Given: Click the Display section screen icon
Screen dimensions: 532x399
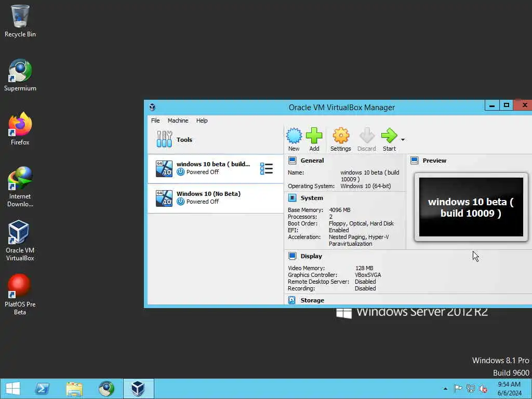Looking at the screenshot, I should pos(292,256).
